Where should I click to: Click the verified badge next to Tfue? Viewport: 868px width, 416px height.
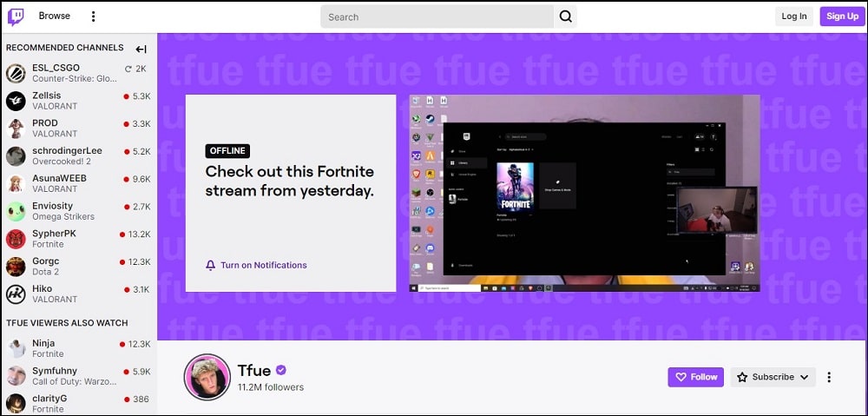pos(281,370)
